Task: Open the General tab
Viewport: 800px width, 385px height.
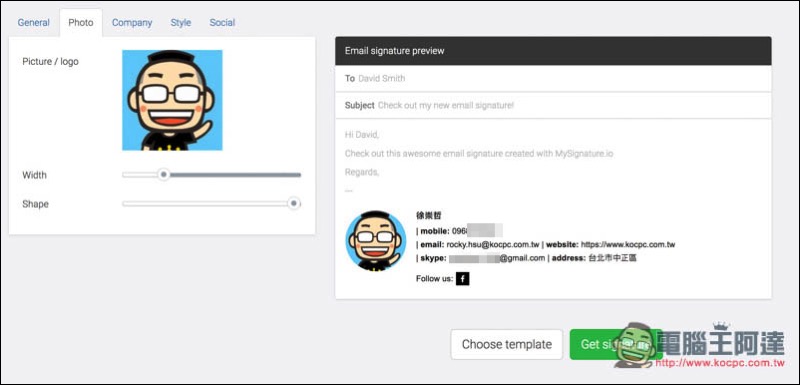Action: tap(34, 23)
